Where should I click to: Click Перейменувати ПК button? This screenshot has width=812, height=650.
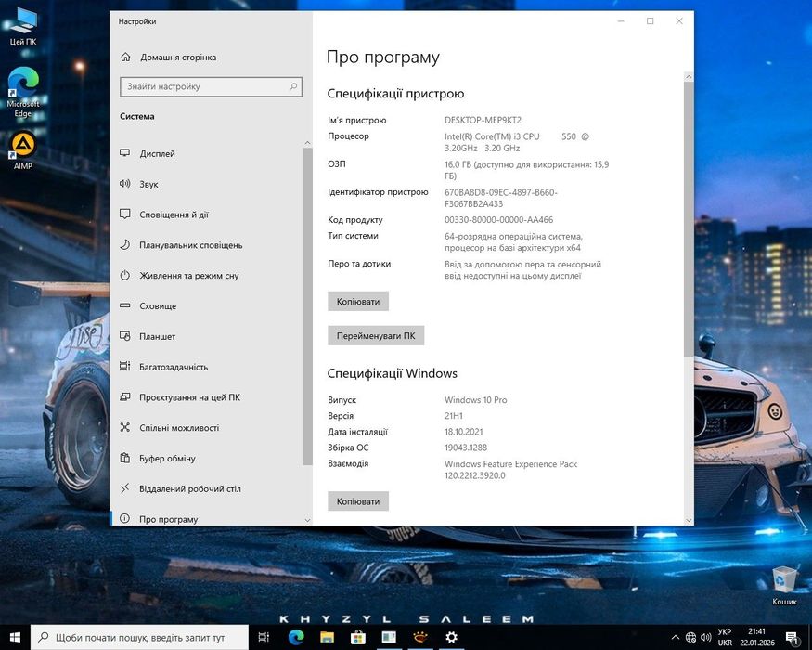coord(376,335)
